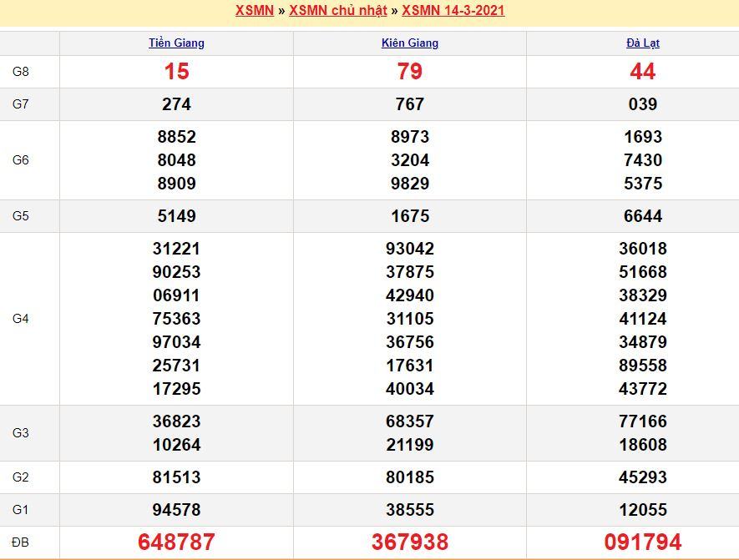Screen dimensions: 739x560
Task: Open the XSMN chủ nhật breadcrumb link
Action: coord(338,10)
